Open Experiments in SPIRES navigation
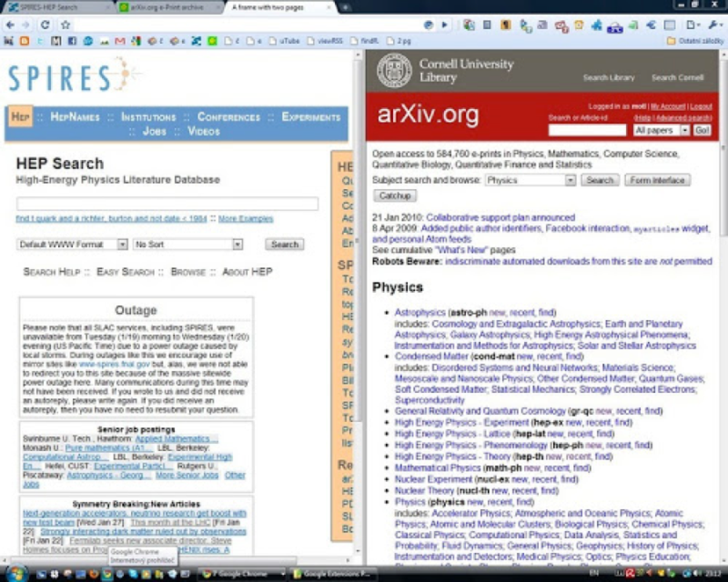The height and width of the screenshot is (582, 728). [x=311, y=117]
